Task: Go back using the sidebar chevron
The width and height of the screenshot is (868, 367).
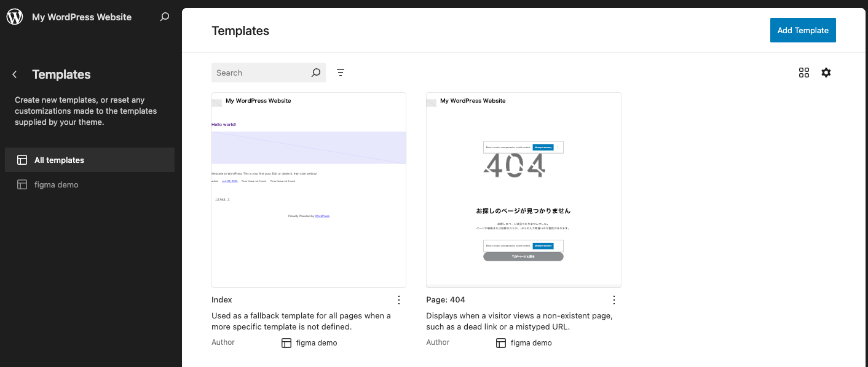Action: pos(15,74)
